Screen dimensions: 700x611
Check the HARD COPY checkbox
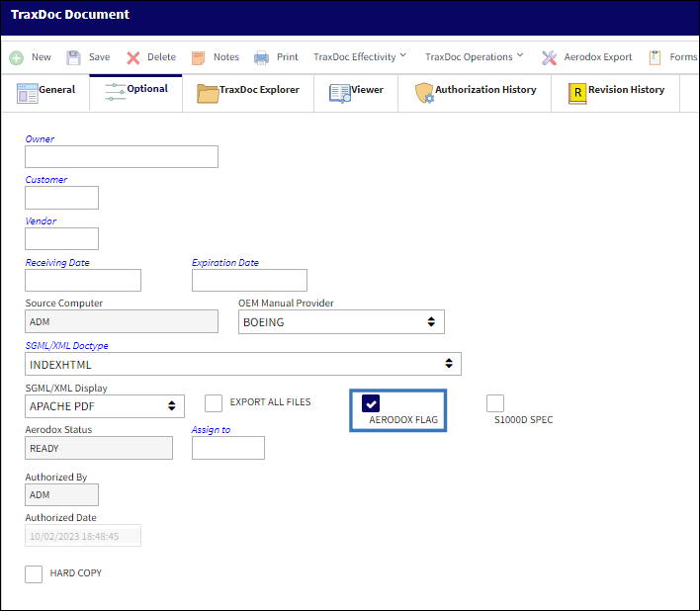(x=34, y=574)
